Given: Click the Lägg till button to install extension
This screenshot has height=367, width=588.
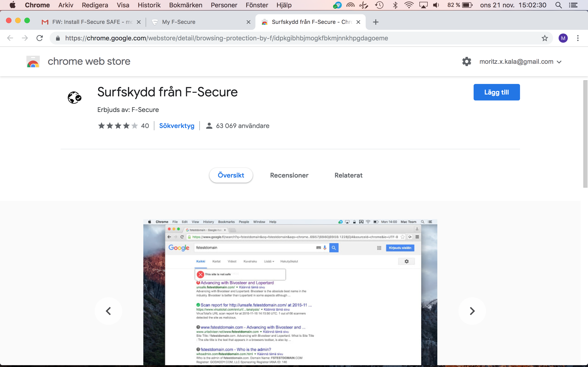Looking at the screenshot, I should pos(496,92).
